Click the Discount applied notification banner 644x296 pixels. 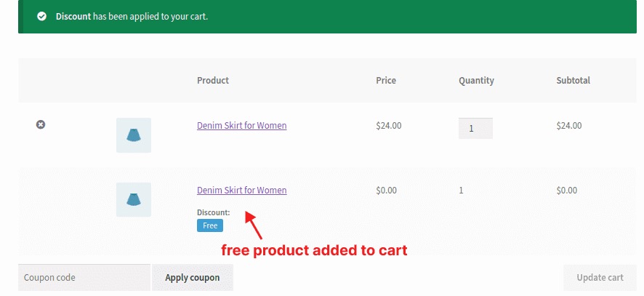point(327,17)
